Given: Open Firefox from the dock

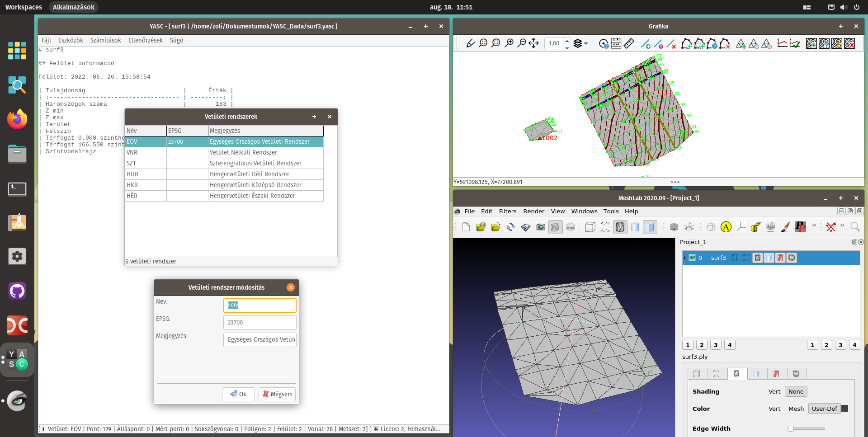Looking at the screenshot, I should pyautogui.click(x=17, y=119).
